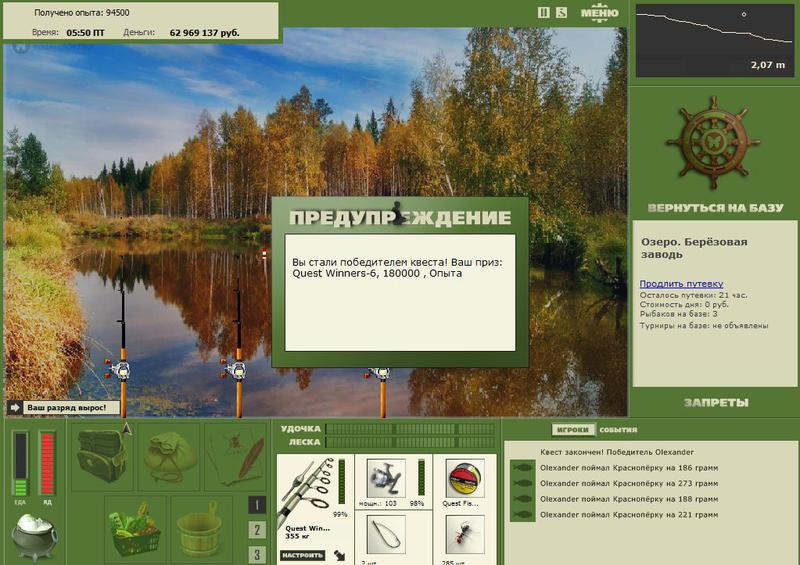Click the 'Озеро. Берёзовая заводь' location title
Viewport: 800px width, 565px height.
click(694, 248)
